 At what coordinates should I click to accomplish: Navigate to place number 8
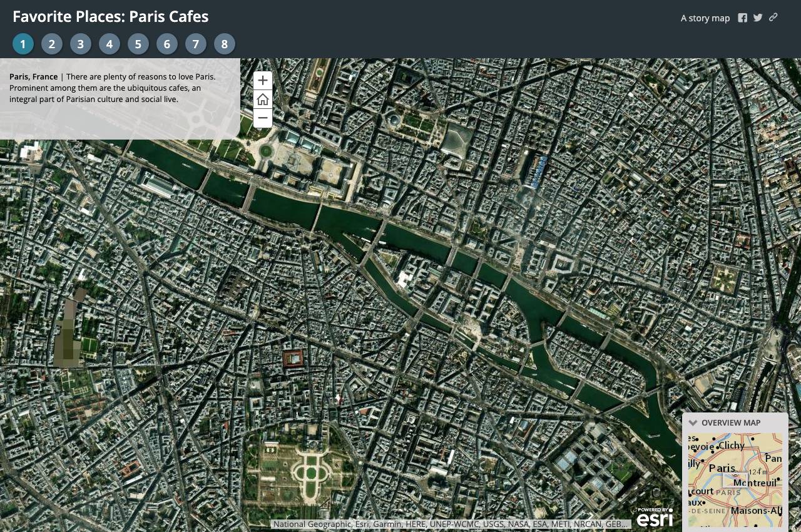(225, 44)
